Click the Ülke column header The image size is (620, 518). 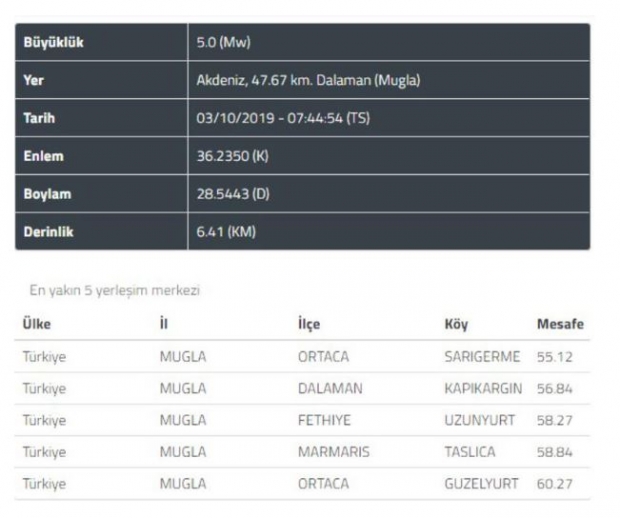tap(37, 324)
